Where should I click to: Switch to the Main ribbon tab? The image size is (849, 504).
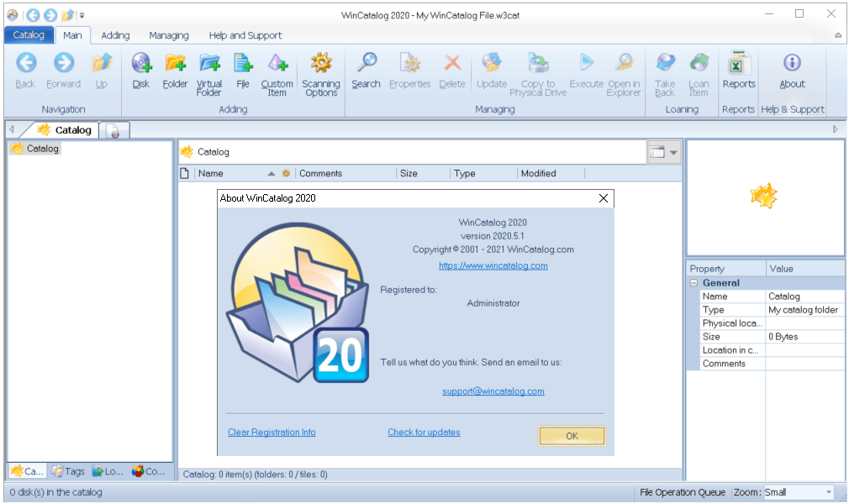coord(72,35)
